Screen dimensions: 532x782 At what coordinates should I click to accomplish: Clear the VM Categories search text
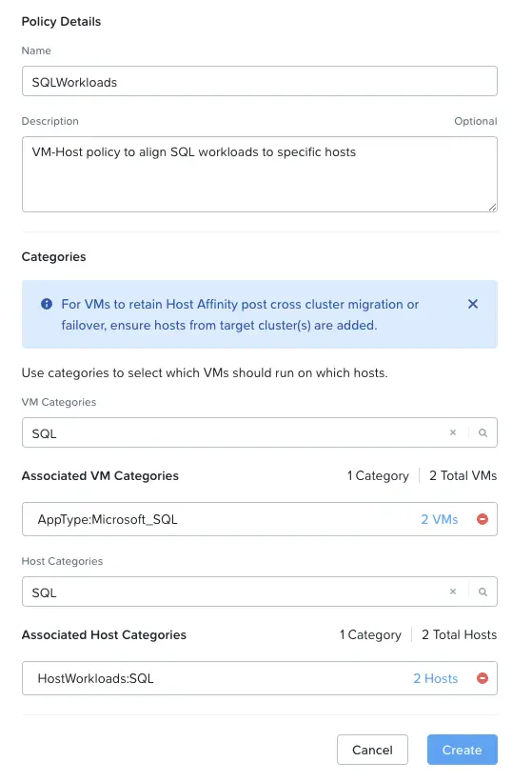[453, 432]
